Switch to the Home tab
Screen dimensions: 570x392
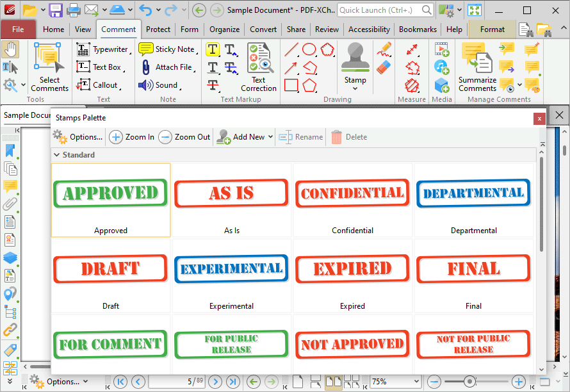[53, 29]
